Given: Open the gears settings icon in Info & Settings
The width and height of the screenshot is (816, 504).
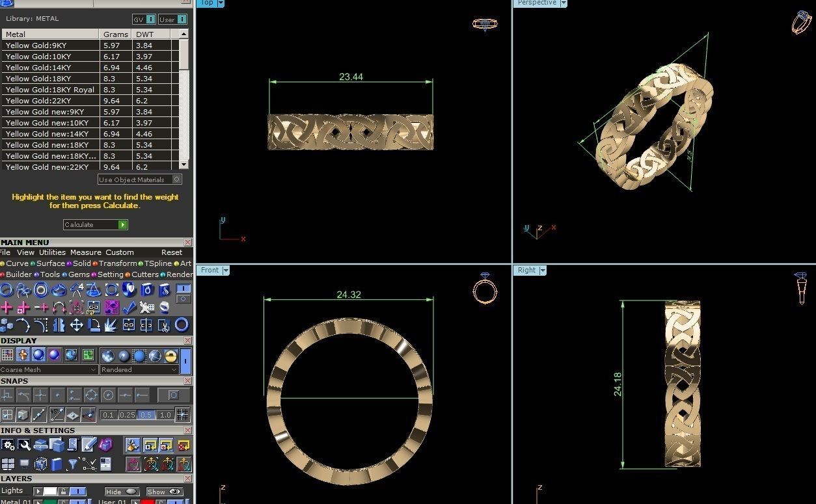Looking at the screenshot, I should point(8,445).
